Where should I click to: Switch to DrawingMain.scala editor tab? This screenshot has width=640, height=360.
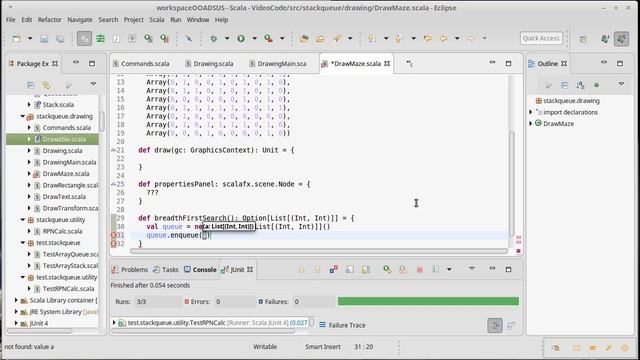coord(278,64)
